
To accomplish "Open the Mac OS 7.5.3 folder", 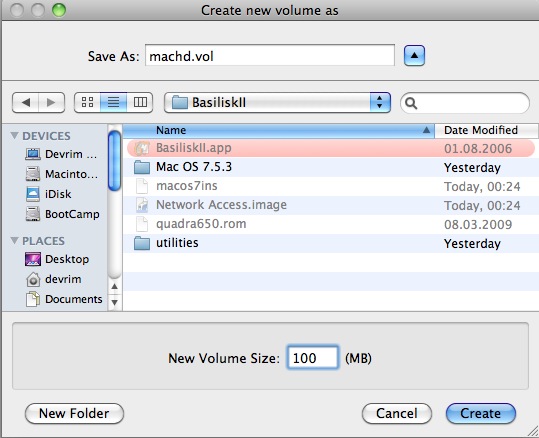I will point(331,167).
